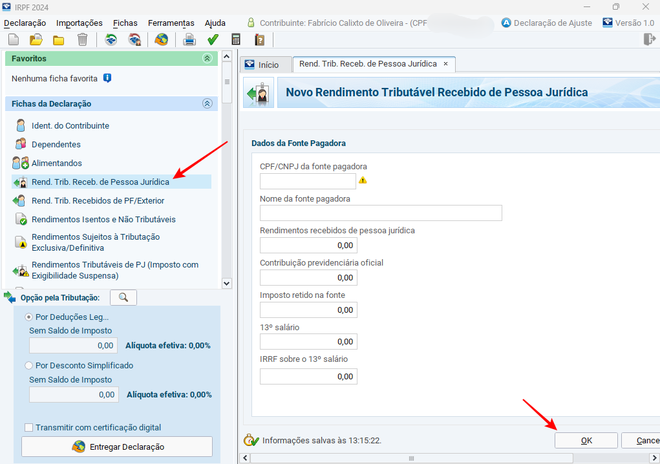Image resolution: width=660 pixels, height=464 pixels.
Task: Click the IRRF sobre o 13º salário field
Action: coord(309,376)
